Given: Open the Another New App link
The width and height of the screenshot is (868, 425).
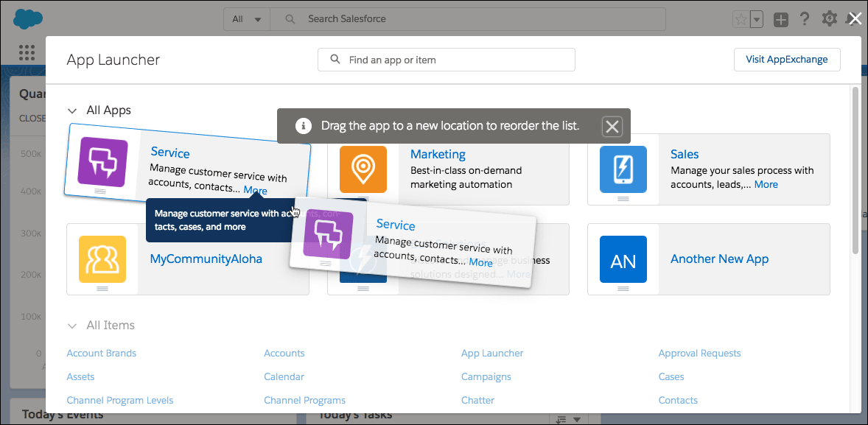Looking at the screenshot, I should coord(720,259).
